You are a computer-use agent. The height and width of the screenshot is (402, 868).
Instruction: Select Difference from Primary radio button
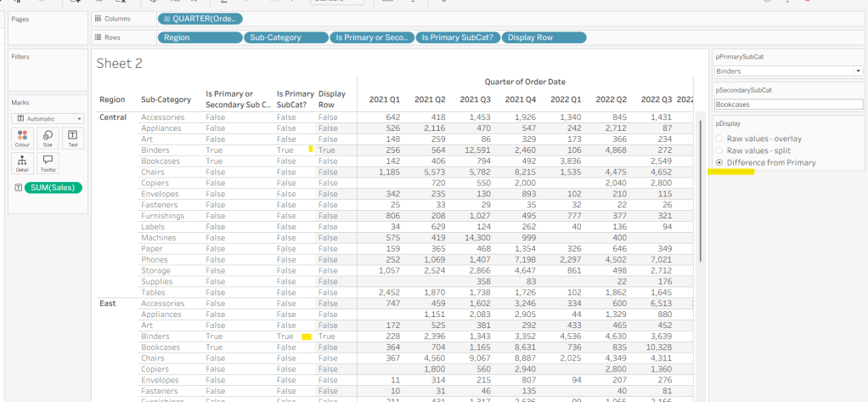(x=720, y=161)
